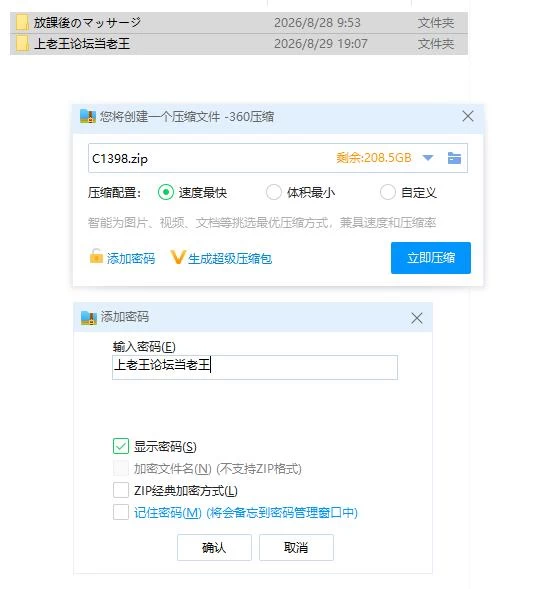The height and width of the screenshot is (589, 548).
Task: Select the 自定义 compression option
Action: (388, 192)
